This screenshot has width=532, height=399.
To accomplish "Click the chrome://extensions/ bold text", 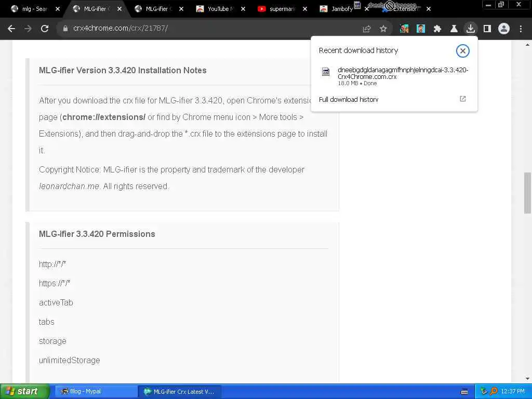I will click(104, 117).
